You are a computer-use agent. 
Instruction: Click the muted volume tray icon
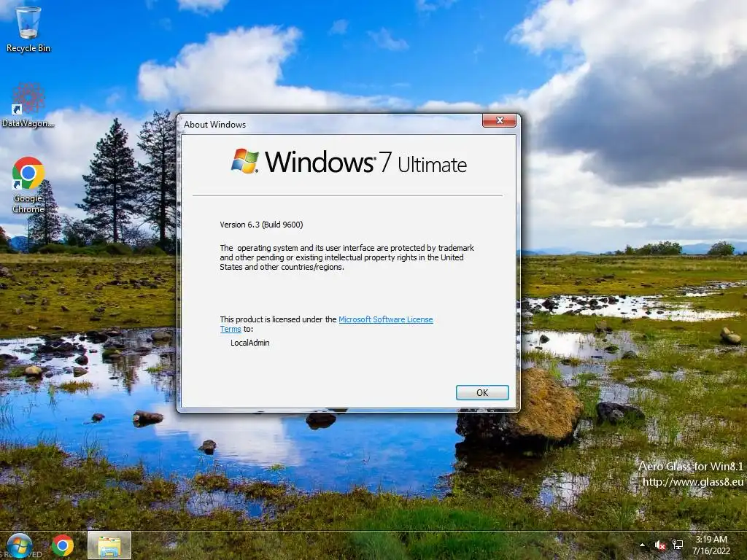tap(659, 545)
